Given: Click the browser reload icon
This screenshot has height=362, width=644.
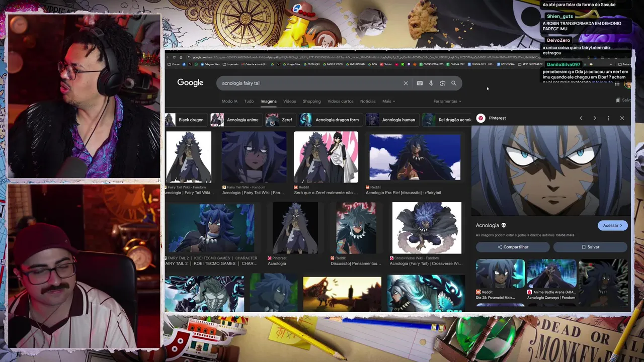Looking at the screenshot, I should [x=174, y=57].
